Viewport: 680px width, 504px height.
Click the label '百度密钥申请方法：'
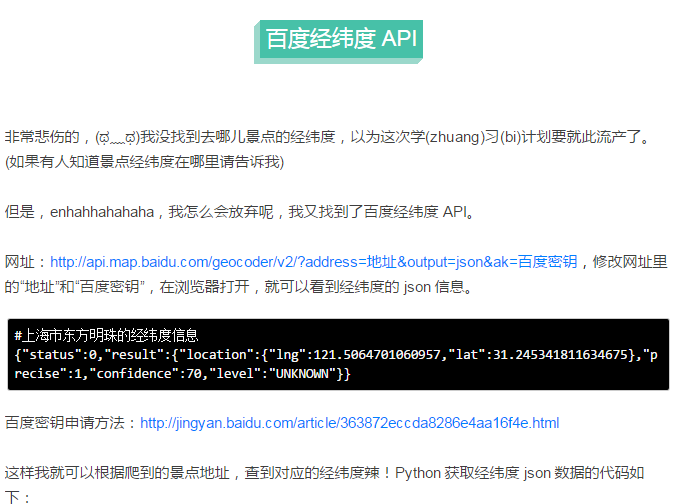pyautogui.click(x=72, y=423)
